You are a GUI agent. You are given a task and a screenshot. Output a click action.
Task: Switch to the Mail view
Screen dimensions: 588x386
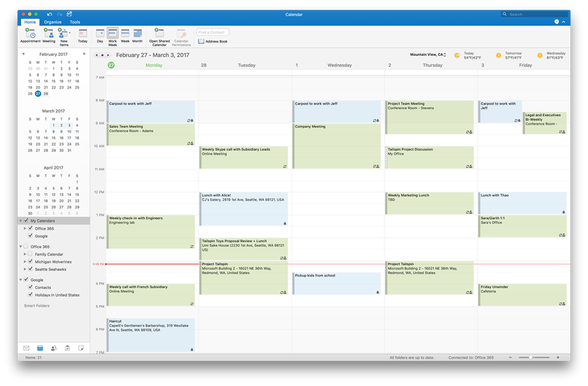[26, 348]
